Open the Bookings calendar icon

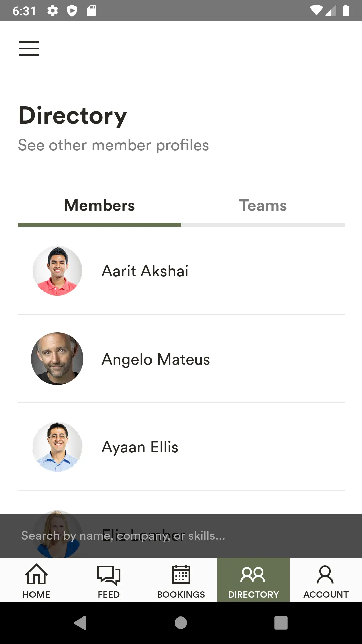[181, 574]
